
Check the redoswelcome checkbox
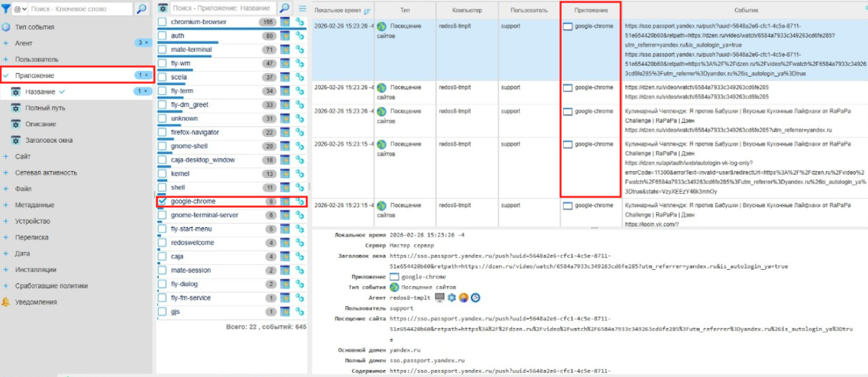162,243
